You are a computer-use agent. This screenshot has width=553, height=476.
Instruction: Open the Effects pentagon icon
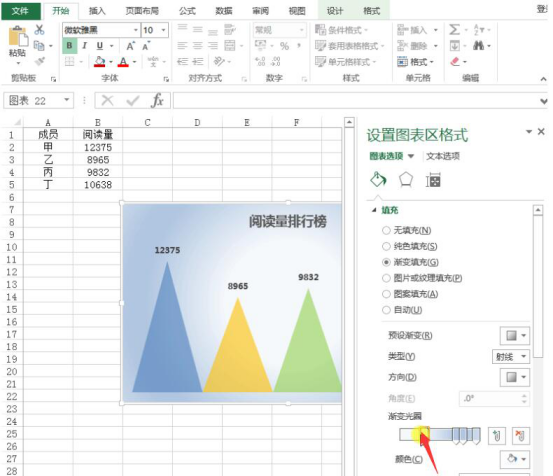[406, 180]
